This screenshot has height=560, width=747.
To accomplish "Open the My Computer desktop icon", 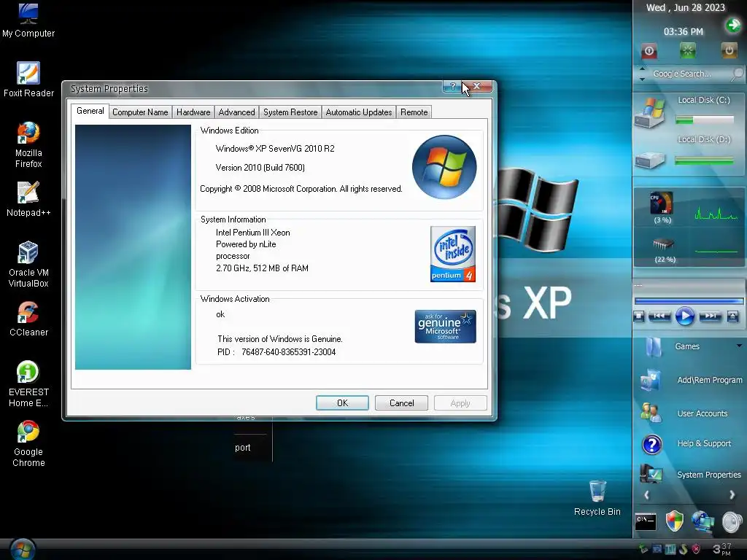I will click(28, 20).
